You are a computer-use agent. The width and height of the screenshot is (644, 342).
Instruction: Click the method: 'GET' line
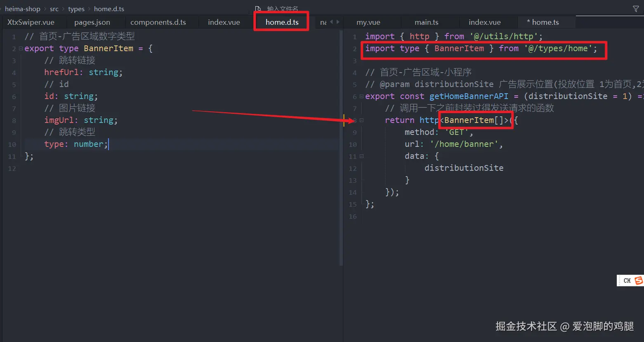point(439,132)
